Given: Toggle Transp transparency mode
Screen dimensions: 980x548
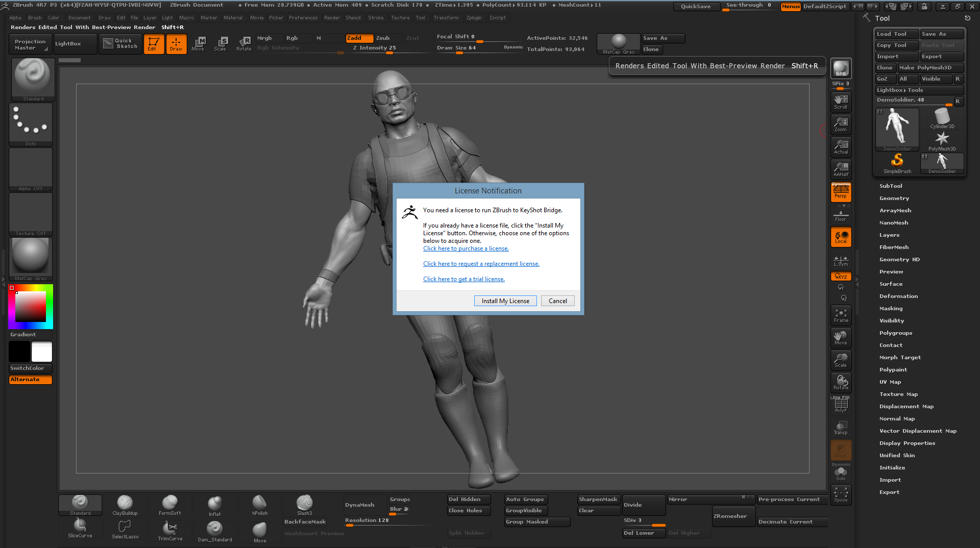Looking at the screenshot, I should 841,427.
